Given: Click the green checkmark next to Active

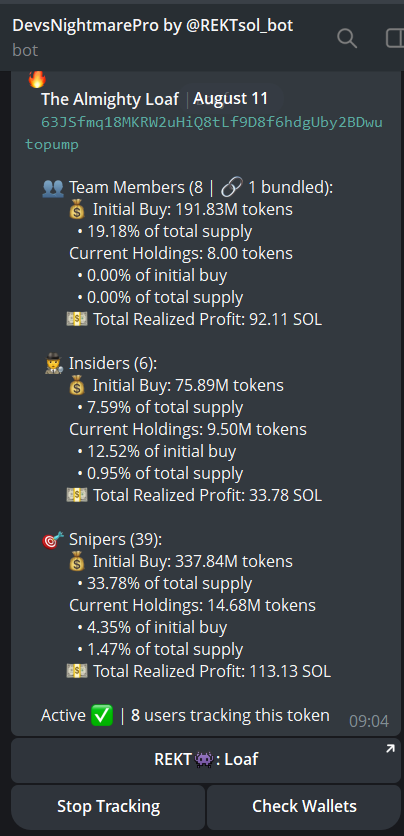Looking at the screenshot, I should (x=102, y=716).
